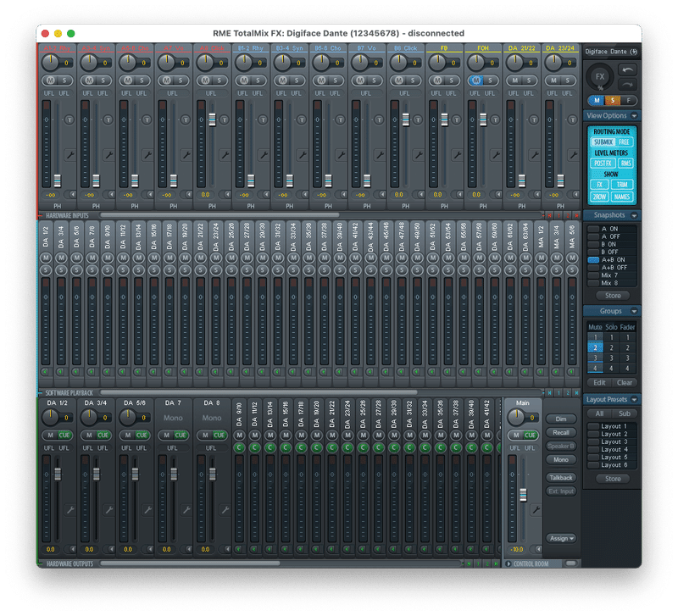The image size is (678, 616).
Task: Click Store under Snapshots
Action: click(613, 296)
